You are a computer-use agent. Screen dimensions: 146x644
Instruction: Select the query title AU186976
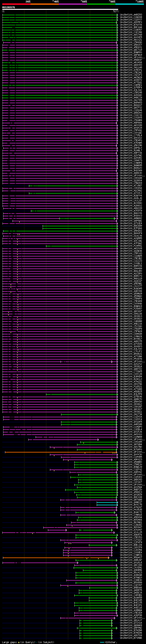(x=8, y=8)
